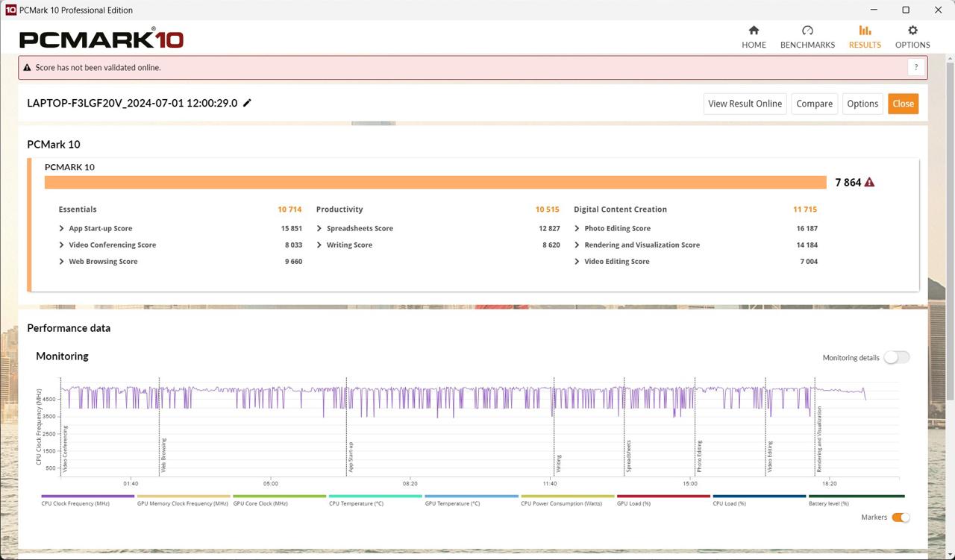
Task: Click the Spreadsheets value 12 827
Action: click(x=549, y=228)
